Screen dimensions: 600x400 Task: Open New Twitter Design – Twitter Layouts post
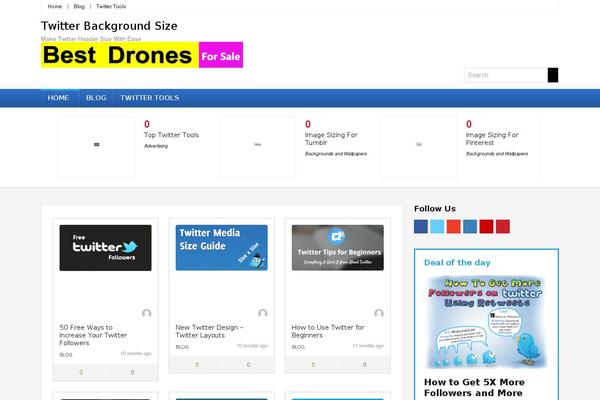tap(209, 331)
